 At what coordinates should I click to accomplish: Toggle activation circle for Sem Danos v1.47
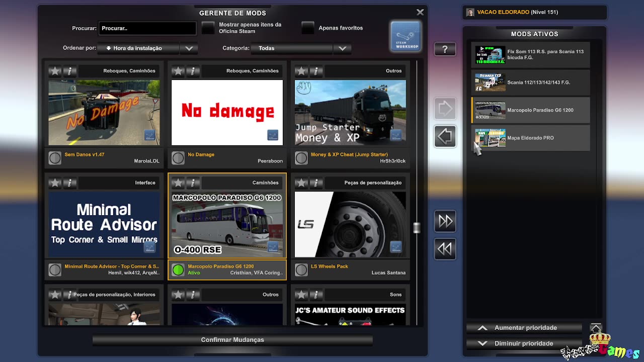coord(55,158)
